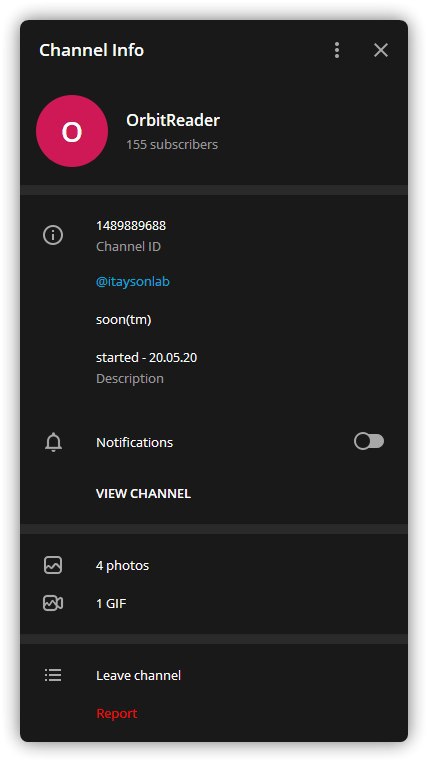Select Leave channel option
The width and height of the screenshot is (428, 762).
point(214,675)
